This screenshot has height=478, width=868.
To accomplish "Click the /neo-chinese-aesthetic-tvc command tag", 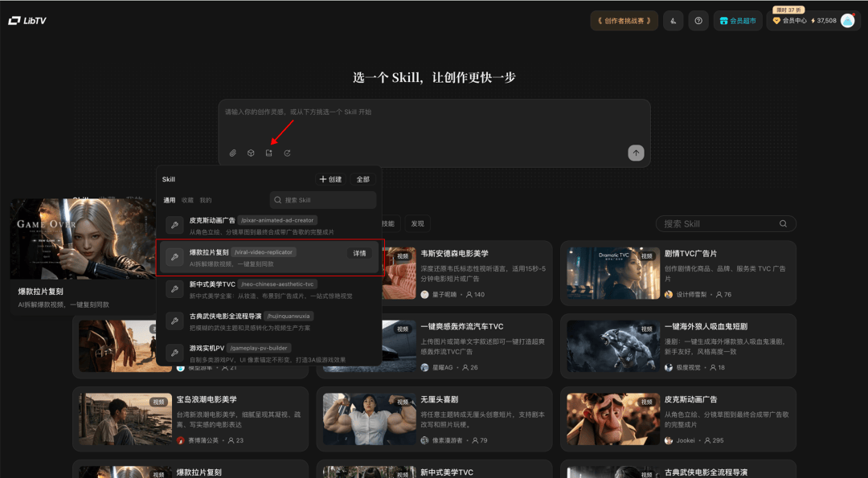I will click(277, 284).
